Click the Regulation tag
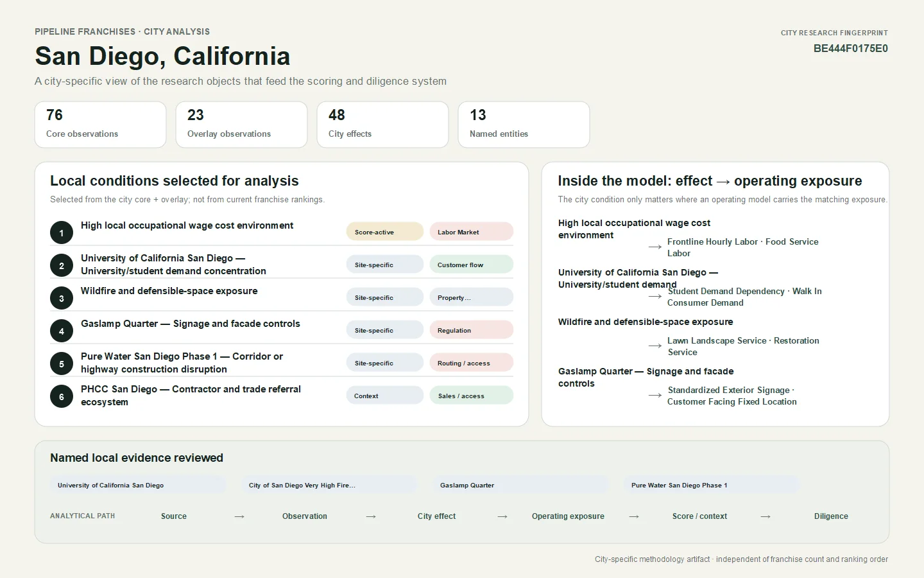The width and height of the screenshot is (924, 578). [x=472, y=330]
